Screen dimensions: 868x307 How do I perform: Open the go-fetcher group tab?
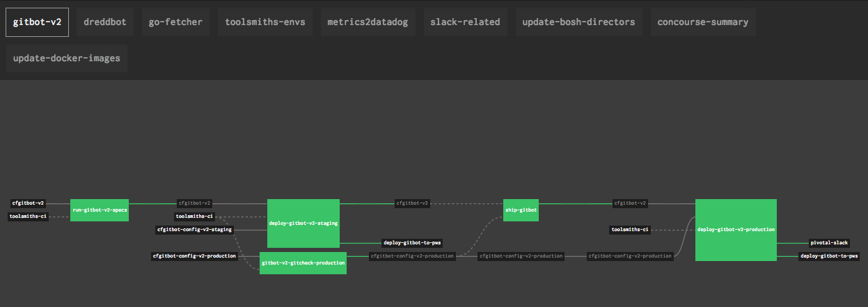click(175, 22)
